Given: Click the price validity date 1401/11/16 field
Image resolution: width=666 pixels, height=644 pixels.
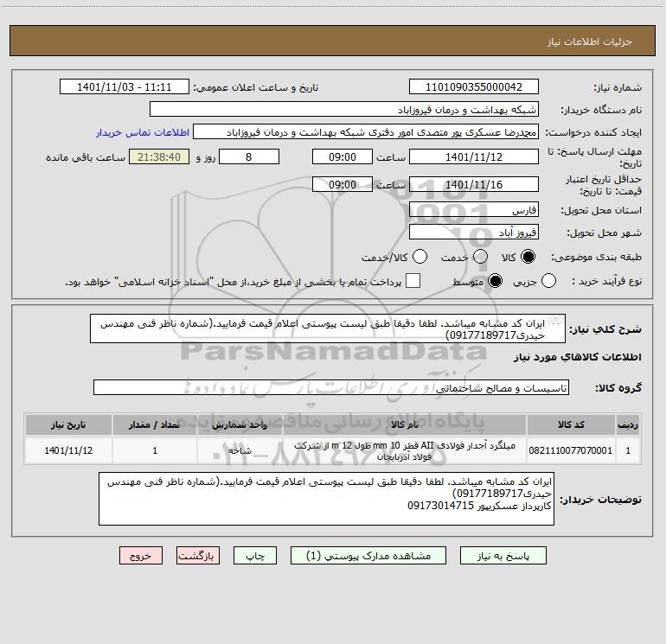Looking at the screenshot, I should (x=474, y=185).
